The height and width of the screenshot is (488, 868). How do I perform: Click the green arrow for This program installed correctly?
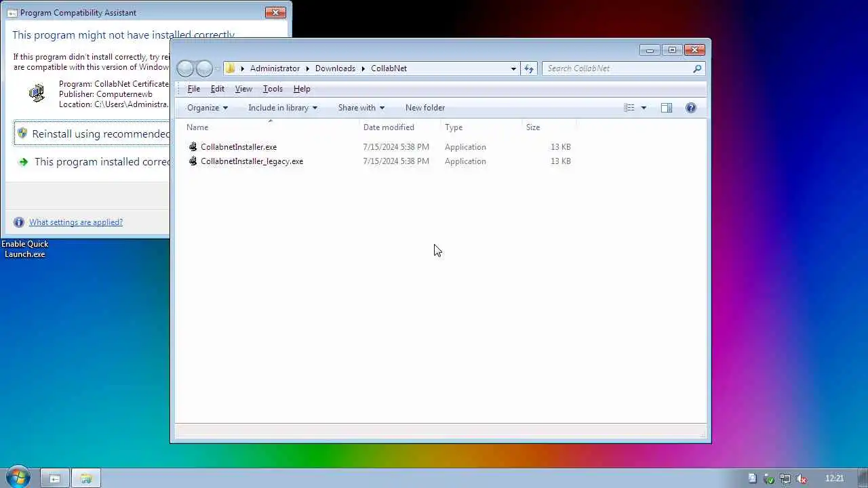click(x=24, y=162)
